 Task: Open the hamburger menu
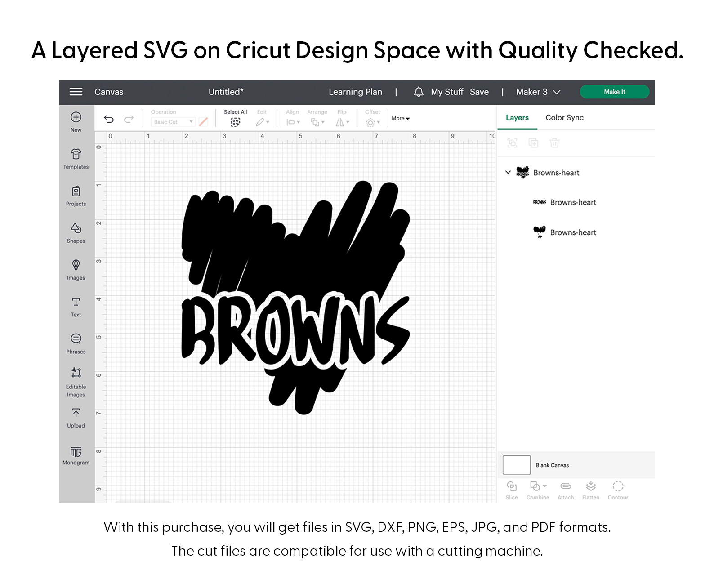[76, 92]
